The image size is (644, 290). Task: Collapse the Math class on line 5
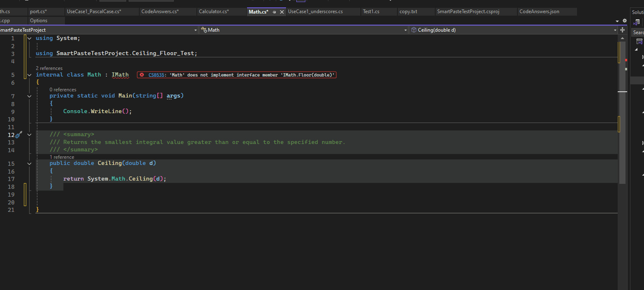(29, 75)
